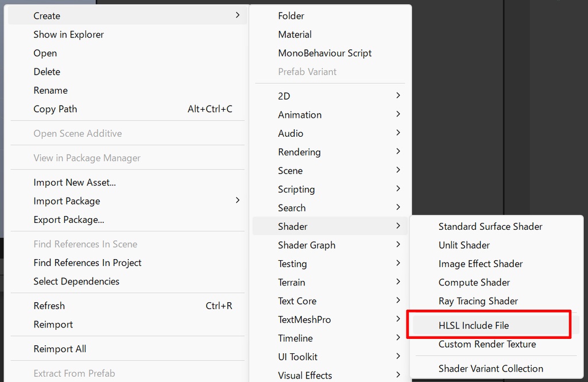Image resolution: width=588 pixels, height=382 pixels.
Task: Choose Unlit Shader from submenu
Action: coord(464,245)
